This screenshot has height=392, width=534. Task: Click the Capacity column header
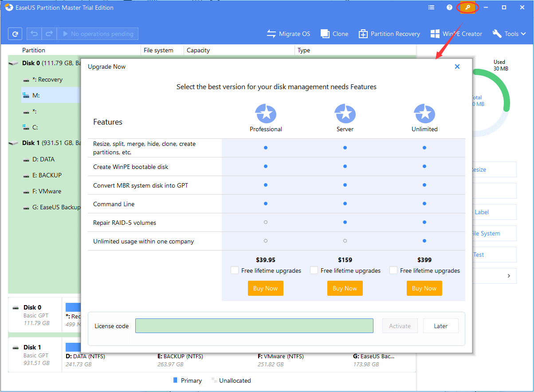198,50
